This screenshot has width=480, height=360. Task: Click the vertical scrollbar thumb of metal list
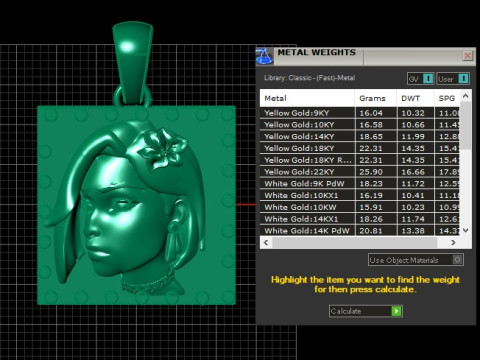click(x=466, y=125)
